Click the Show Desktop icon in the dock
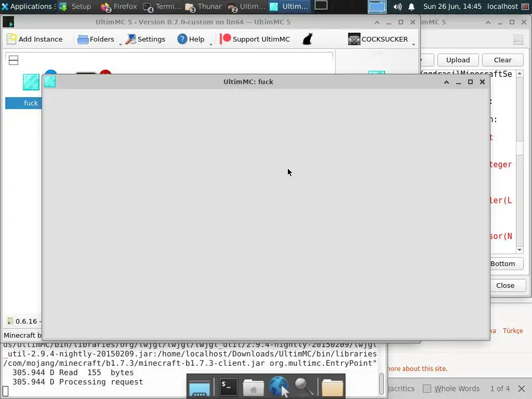The image size is (532, 399). (199, 387)
